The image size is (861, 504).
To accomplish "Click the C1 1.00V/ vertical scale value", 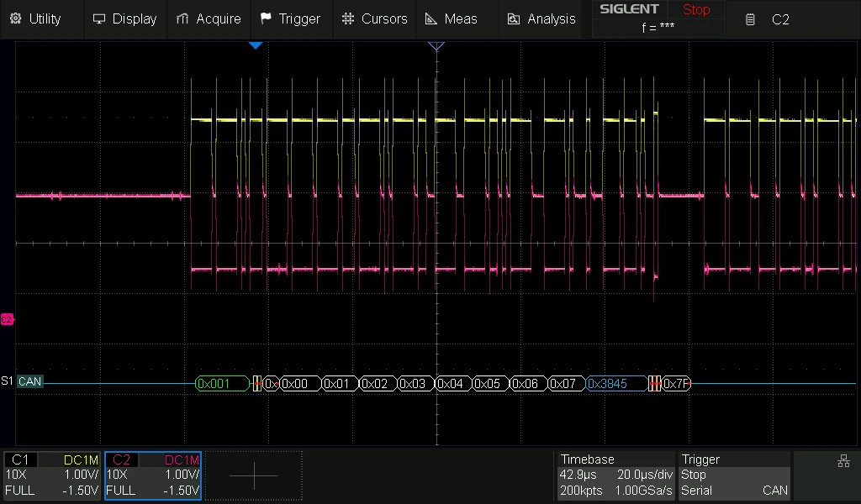I will point(82,475).
